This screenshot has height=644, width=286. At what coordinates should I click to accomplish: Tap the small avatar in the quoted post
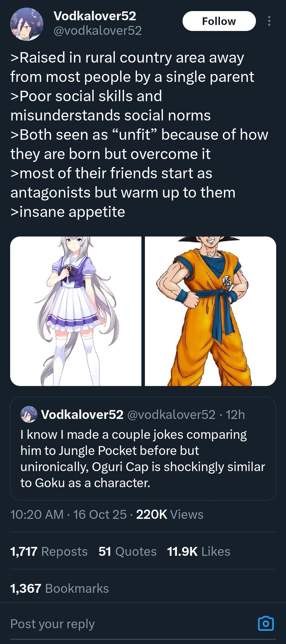[x=29, y=414]
